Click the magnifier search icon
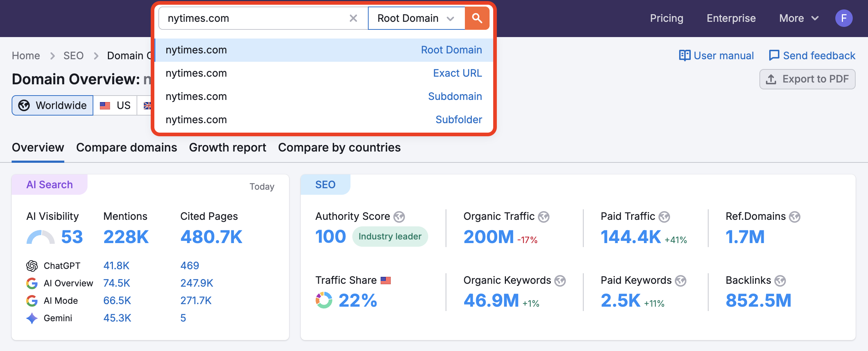This screenshot has height=351, width=868. tap(477, 18)
